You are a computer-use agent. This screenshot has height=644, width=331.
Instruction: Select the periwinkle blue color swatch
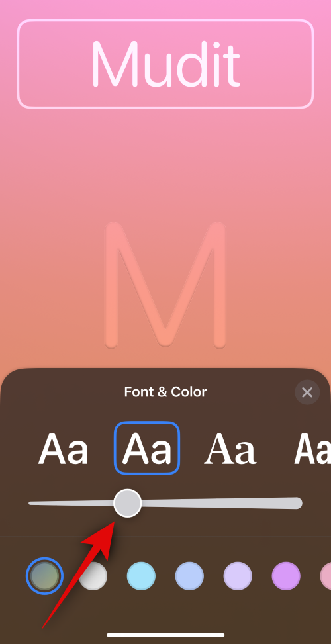pos(189,576)
